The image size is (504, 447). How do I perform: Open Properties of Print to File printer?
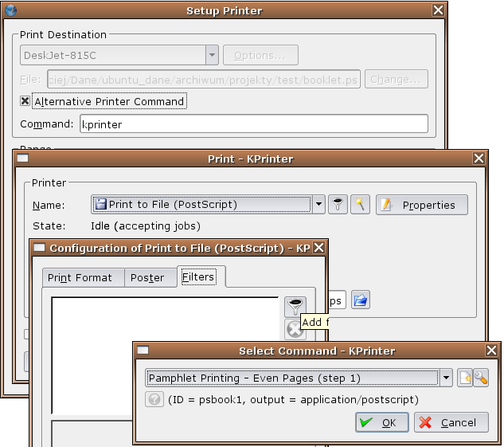(422, 205)
